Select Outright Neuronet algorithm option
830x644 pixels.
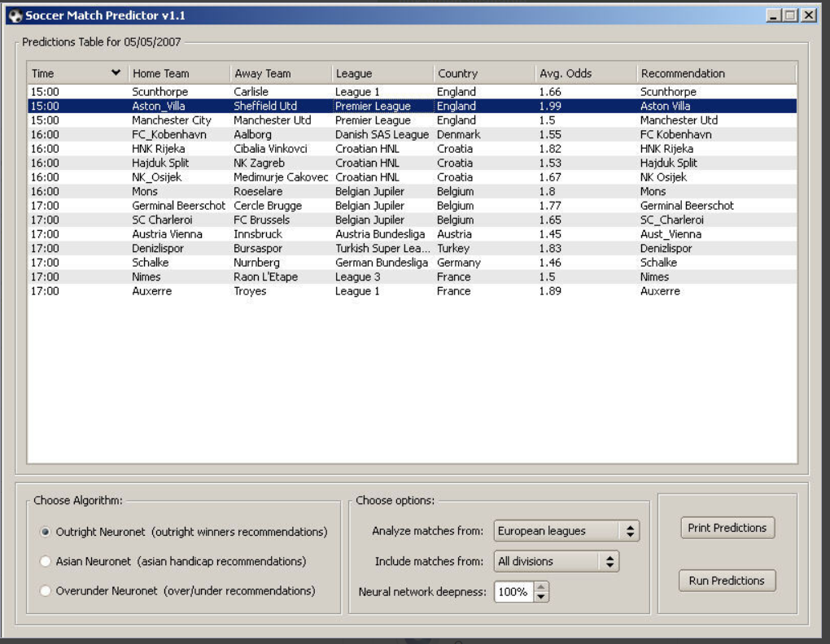click(46, 532)
